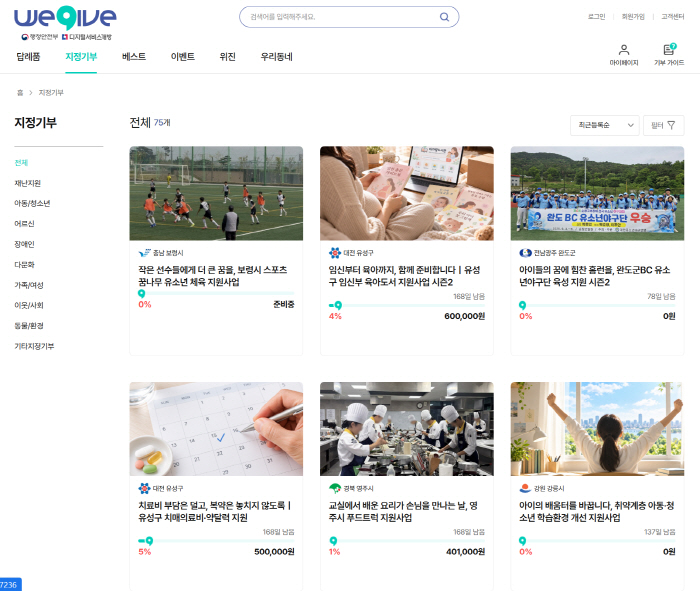This screenshot has width=700, height=591.
Task: Open the 베스트 menu
Action: click(134, 57)
